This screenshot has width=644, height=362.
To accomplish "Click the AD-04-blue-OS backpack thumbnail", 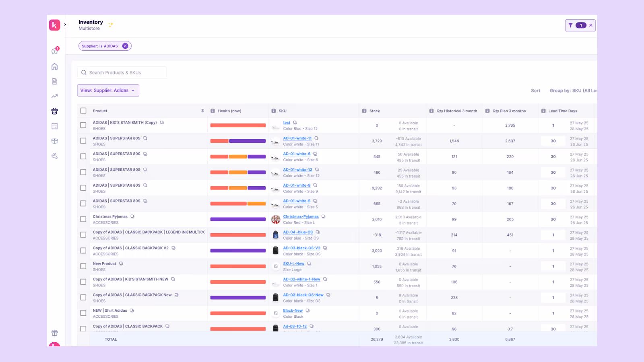I will (276, 235).
